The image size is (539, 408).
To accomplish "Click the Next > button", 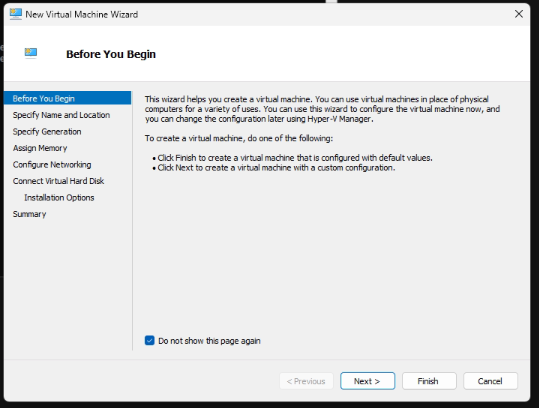I will [x=367, y=381].
